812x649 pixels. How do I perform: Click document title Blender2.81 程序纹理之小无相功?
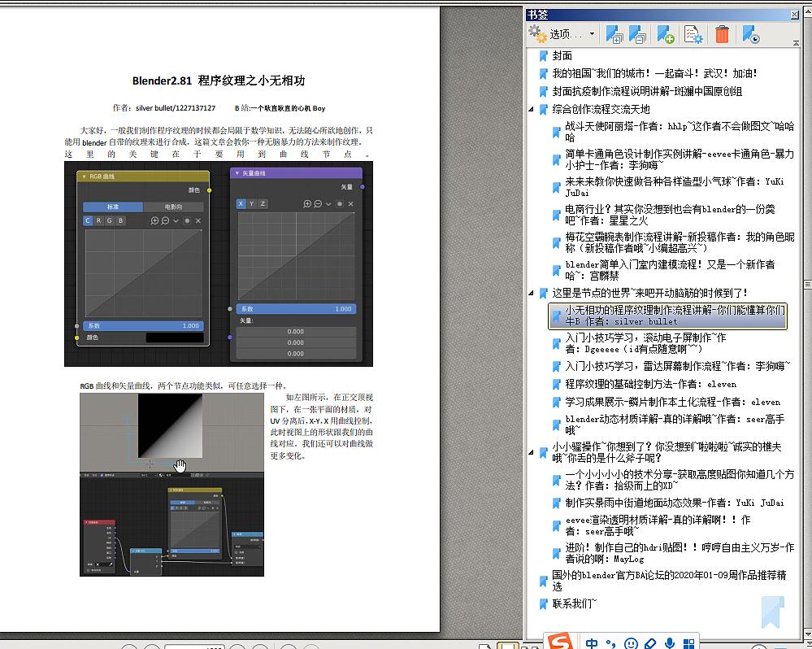(219, 81)
